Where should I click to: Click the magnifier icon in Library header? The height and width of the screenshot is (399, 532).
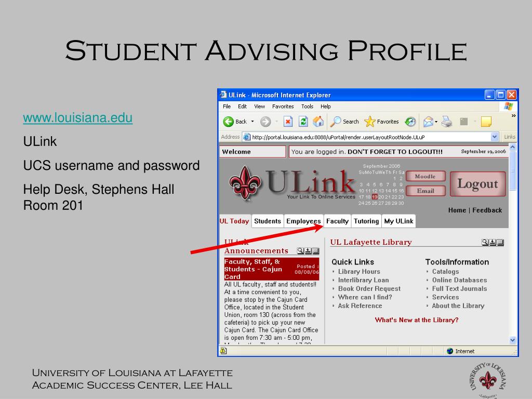coord(485,242)
